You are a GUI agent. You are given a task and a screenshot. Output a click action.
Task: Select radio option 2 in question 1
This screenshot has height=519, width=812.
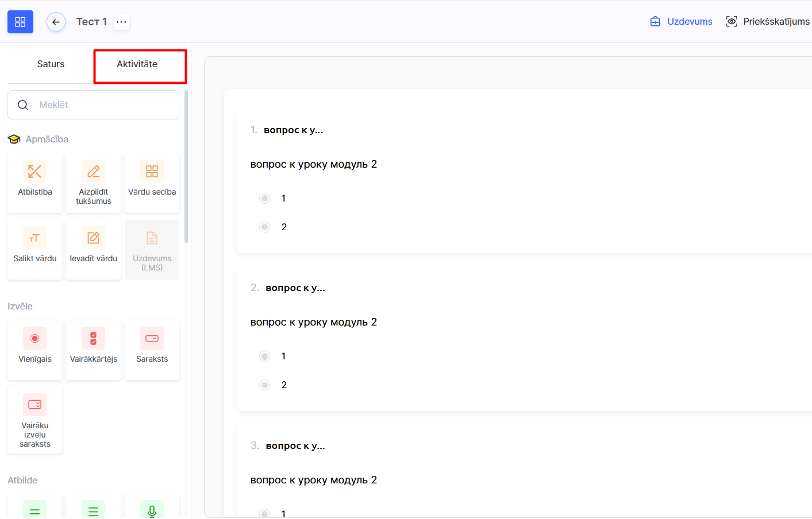264,227
